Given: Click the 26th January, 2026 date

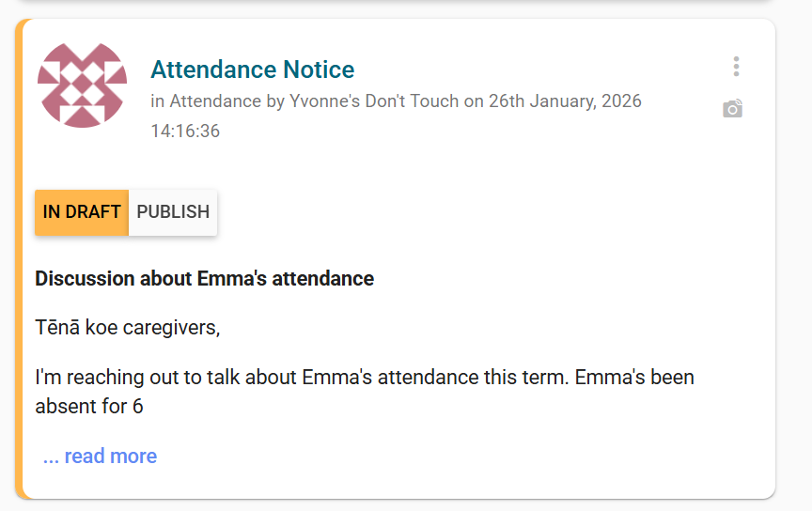Looking at the screenshot, I should (x=565, y=101).
